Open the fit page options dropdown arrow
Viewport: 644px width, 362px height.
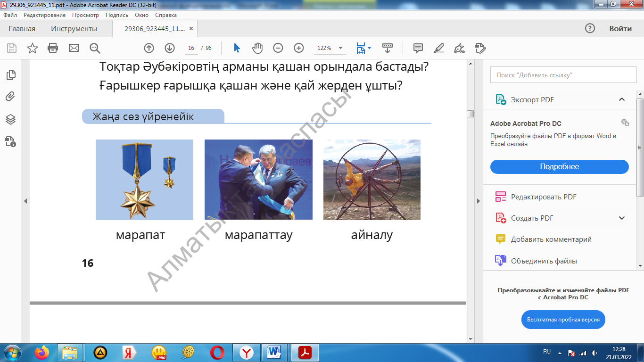369,48
